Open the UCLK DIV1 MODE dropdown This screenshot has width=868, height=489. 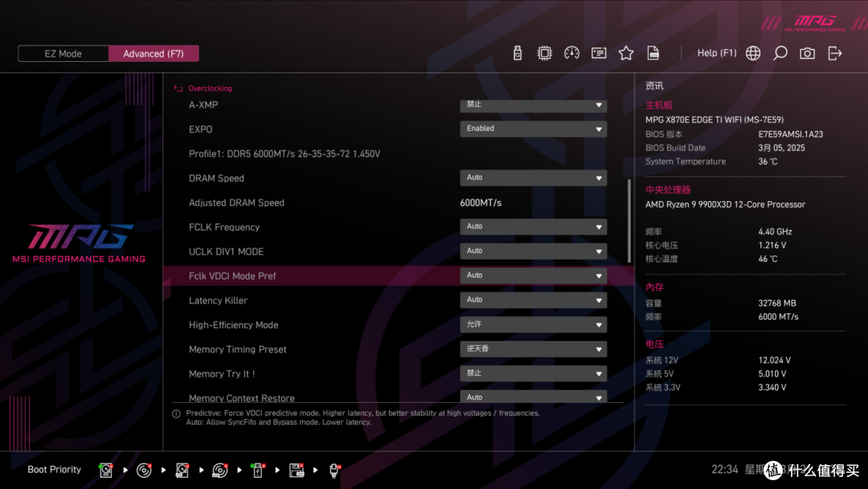coord(533,251)
